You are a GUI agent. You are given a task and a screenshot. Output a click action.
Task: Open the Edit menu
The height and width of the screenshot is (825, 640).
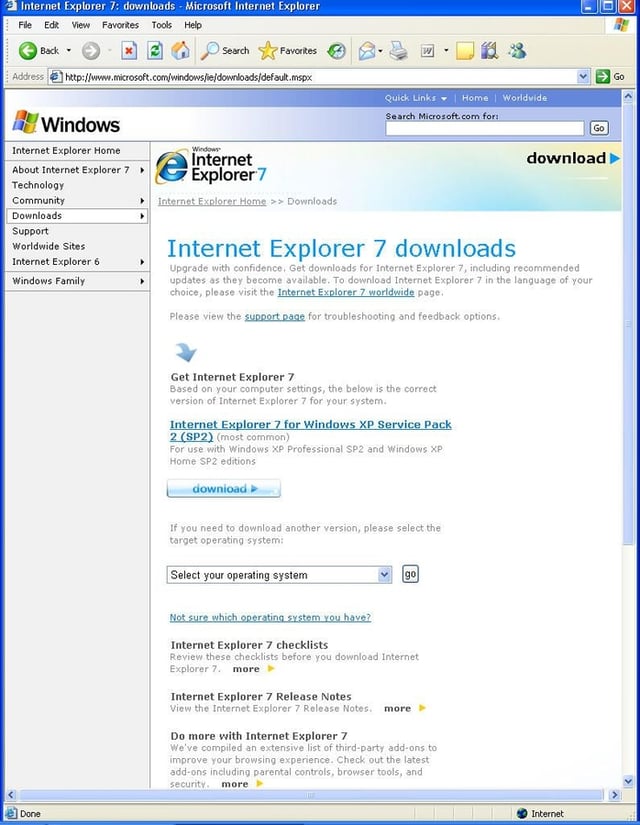(x=52, y=25)
